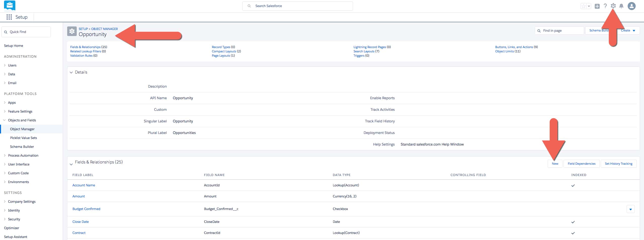Viewport: 644px width, 240px height.
Task: Open the Create dropdown menu
Action: pyautogui.click(x=628, y=30)
